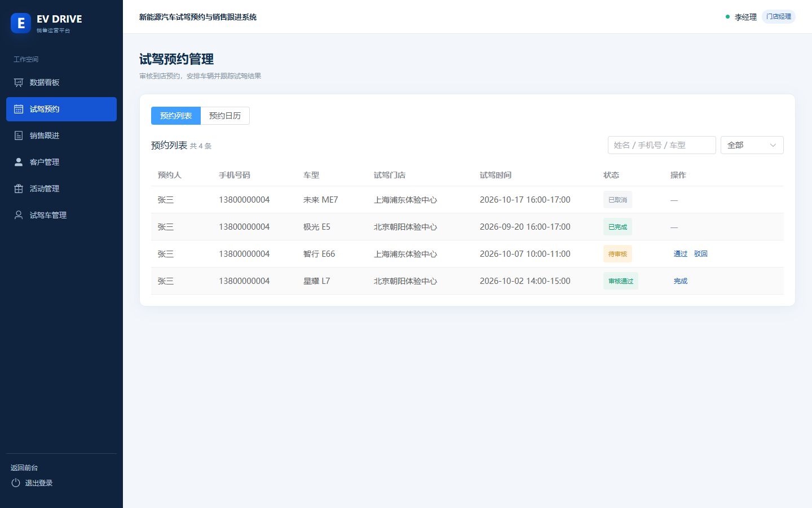
Task: Expand the 全部 status filter dropdown
Action: coord(752,145)
